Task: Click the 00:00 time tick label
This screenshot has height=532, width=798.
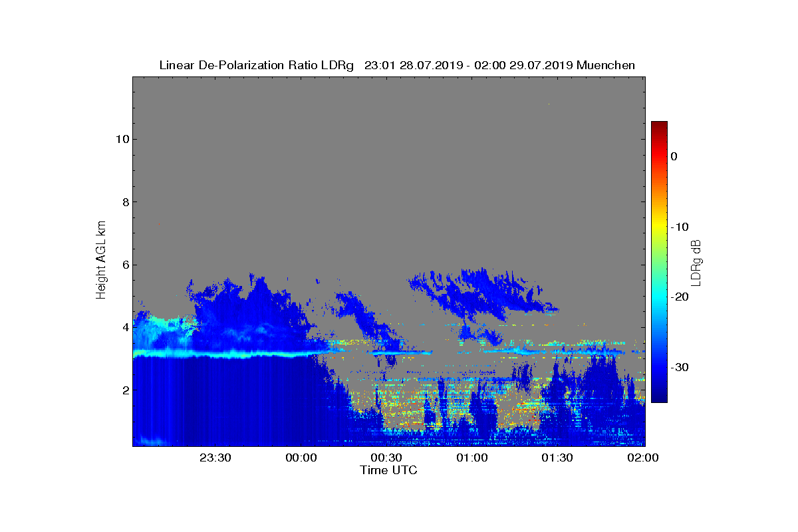Action: [x=301, y=458]
